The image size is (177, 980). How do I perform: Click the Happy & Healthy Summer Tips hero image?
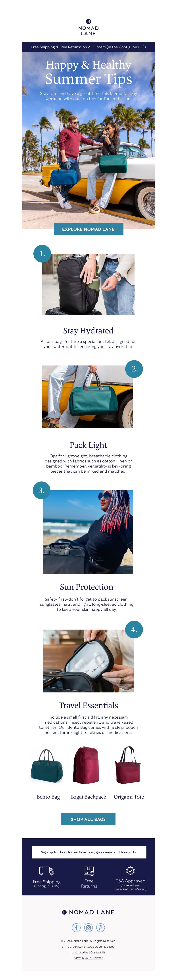(88, 140)
